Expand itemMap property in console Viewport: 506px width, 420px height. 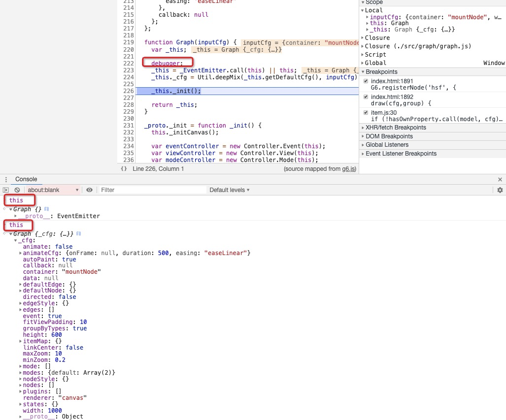20,341
